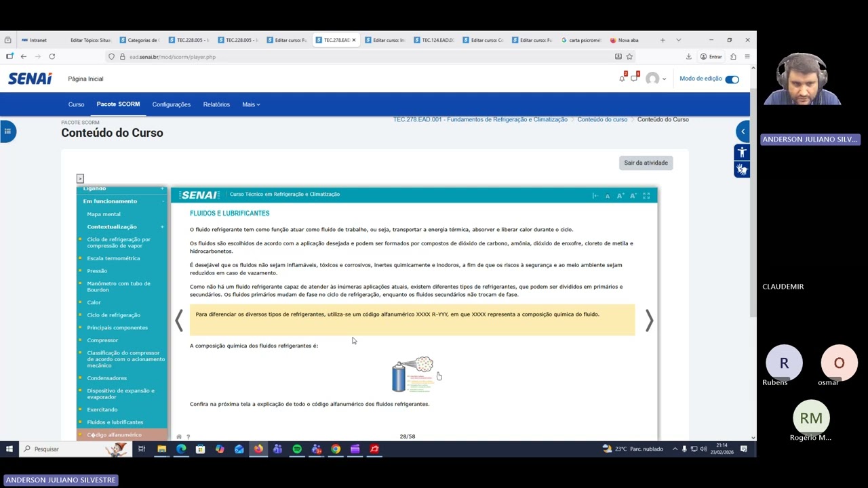The width and height of the screenshot is (868, 488).
Task: Open the Compressor menu item
Action: click(x=102, y=340)
